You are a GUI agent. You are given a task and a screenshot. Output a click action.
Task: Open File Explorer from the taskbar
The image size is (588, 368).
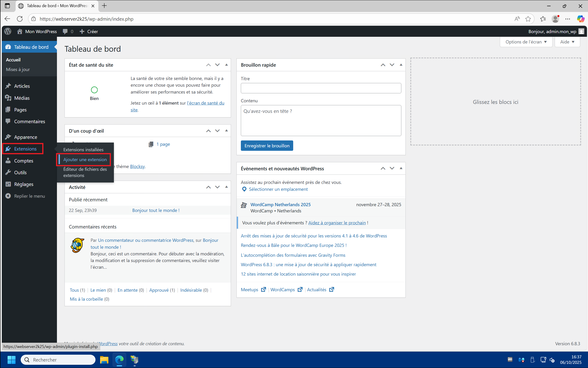[104, 359]
